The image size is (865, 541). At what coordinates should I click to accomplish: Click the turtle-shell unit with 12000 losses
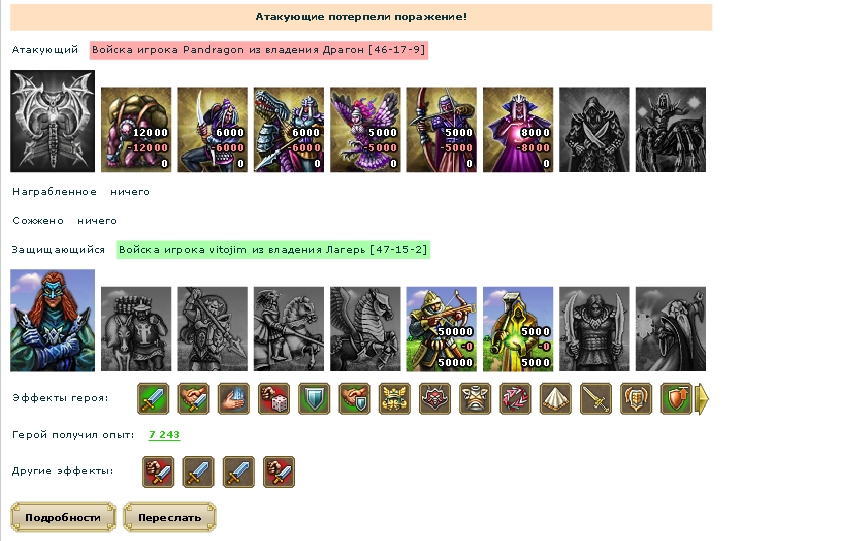tap(136, 130)
